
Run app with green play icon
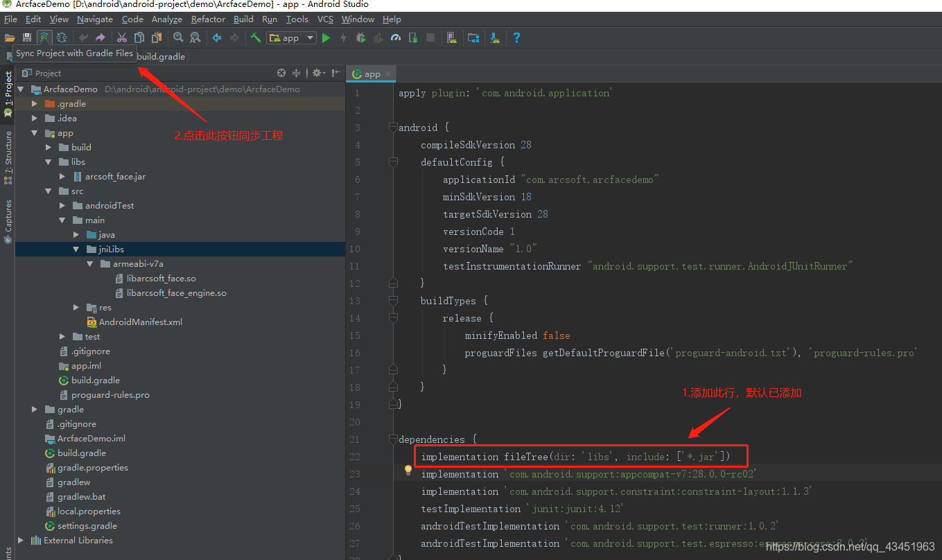coord(326,37)
